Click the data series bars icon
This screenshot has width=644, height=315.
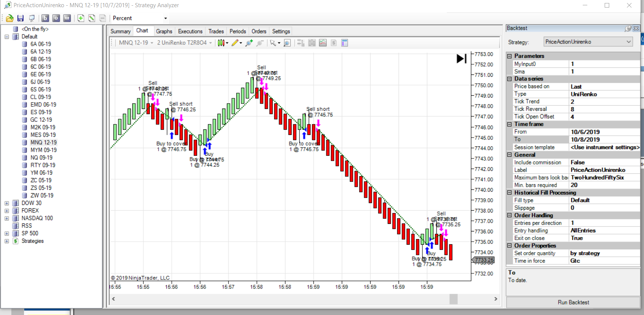312,43
